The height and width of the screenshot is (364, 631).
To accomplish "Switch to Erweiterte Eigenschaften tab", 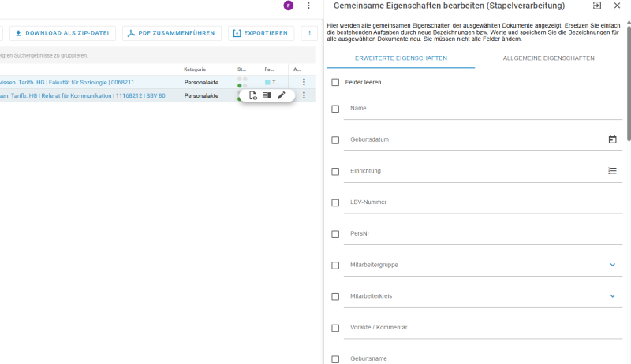I will pos(401,58).
